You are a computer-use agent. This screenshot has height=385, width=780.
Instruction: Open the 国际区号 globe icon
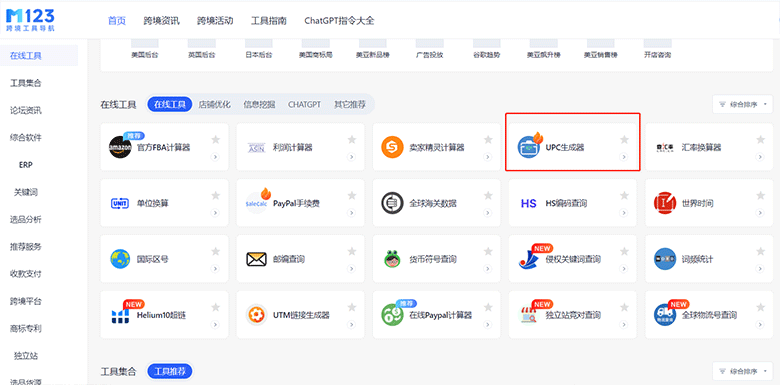click(120, 259)
